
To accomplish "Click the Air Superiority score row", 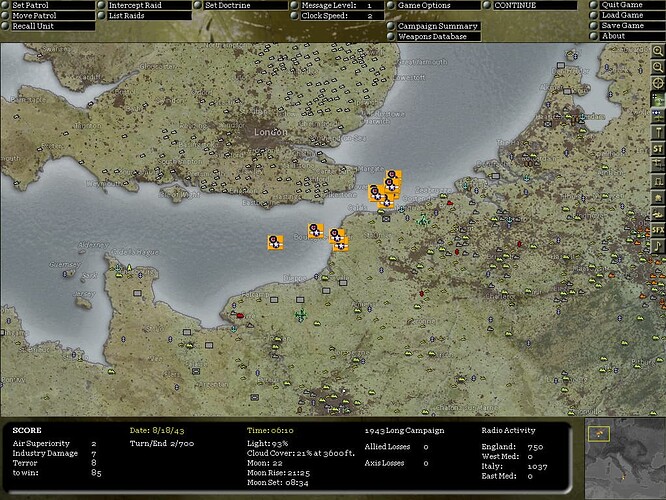I will pyautogui.click(x=54, y=443).
